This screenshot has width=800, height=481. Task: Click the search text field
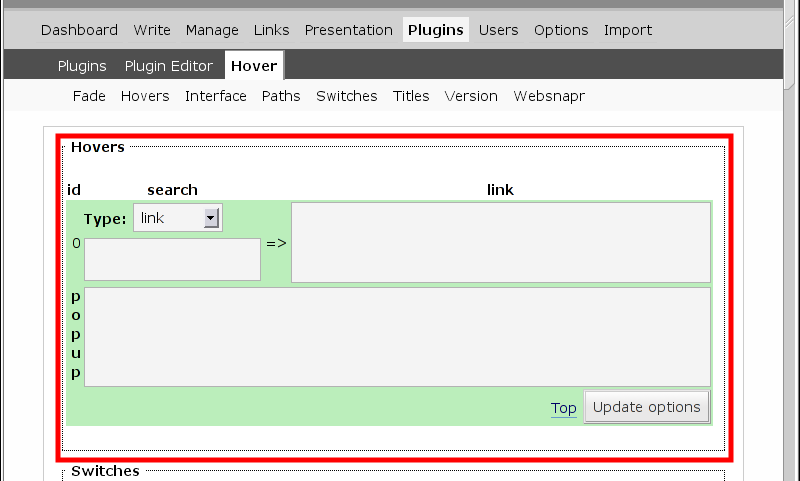coord(172,259)
